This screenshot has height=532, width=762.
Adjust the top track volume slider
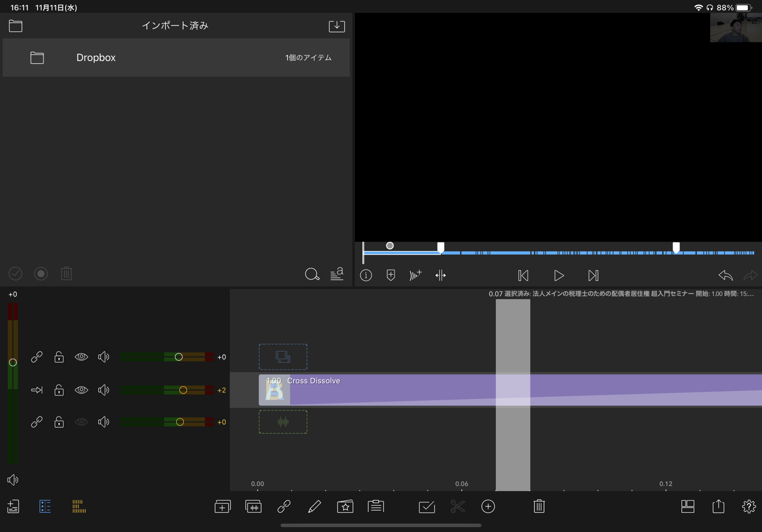[178, 357]
